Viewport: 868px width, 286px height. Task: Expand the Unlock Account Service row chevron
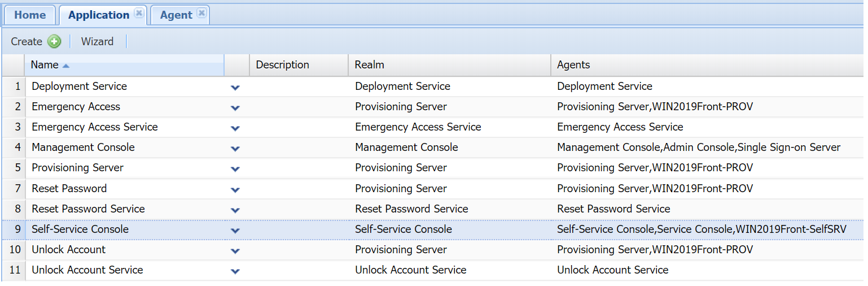click(235, 271)
